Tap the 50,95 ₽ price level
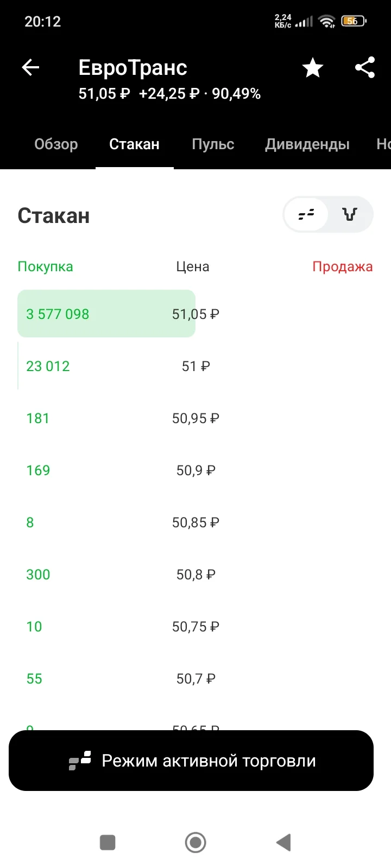The height and width of the screenshot is (868, 391). [x=195, y=418]
